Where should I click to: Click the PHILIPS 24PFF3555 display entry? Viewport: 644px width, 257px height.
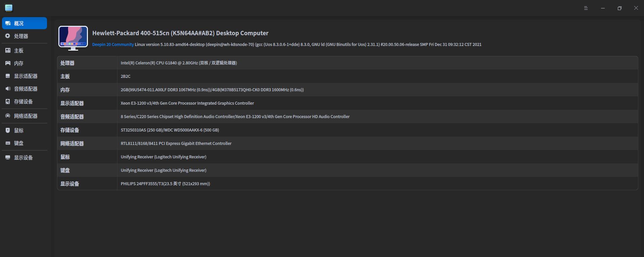tap(165, 184)
